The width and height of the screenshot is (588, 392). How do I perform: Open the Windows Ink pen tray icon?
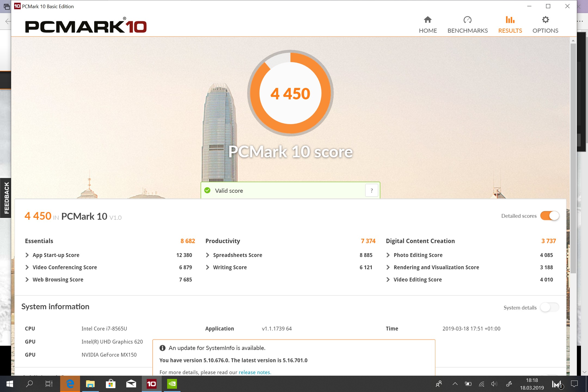[x=509, y=384]
